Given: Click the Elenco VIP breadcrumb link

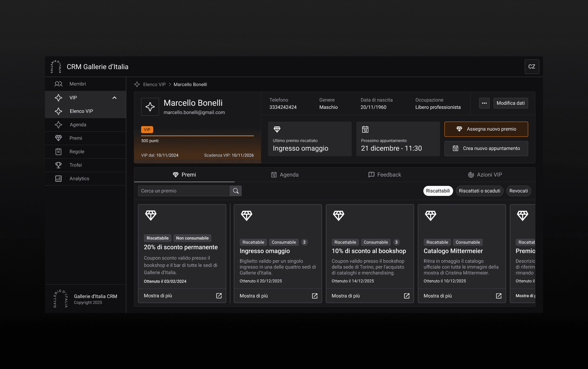Looking at the screenshot, I should coord(154,85).
